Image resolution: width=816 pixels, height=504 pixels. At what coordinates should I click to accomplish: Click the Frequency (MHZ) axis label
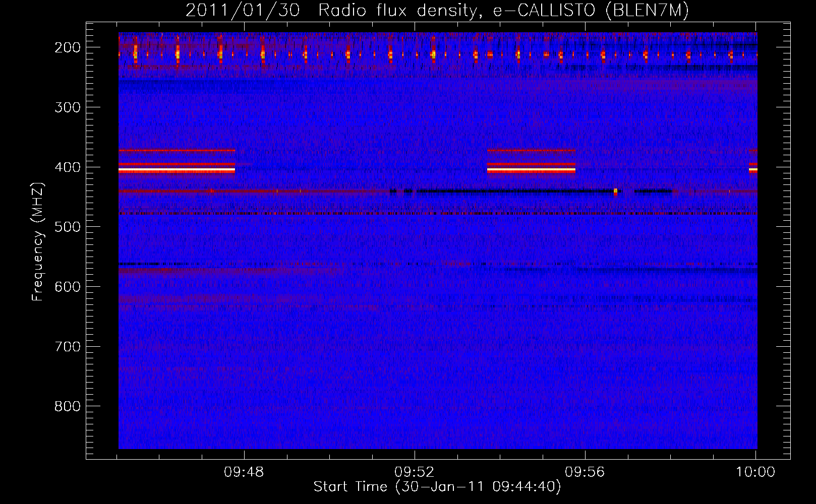point(38,241)
